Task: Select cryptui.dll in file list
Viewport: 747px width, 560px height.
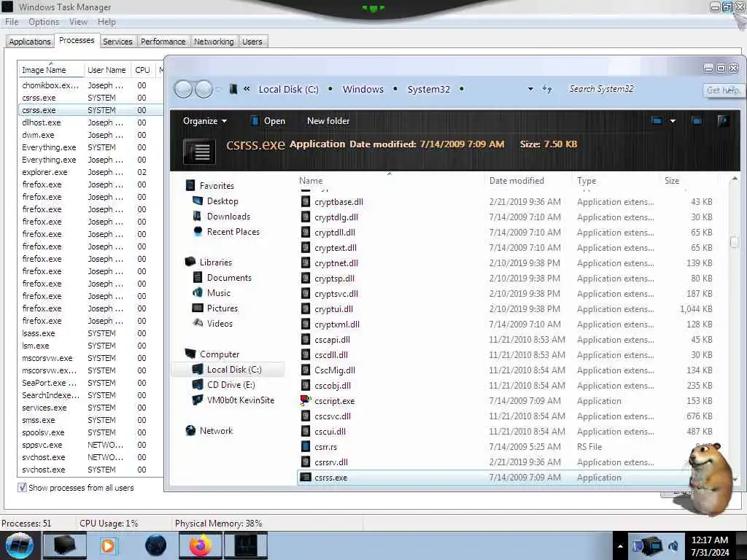Action: click(507, 309)
